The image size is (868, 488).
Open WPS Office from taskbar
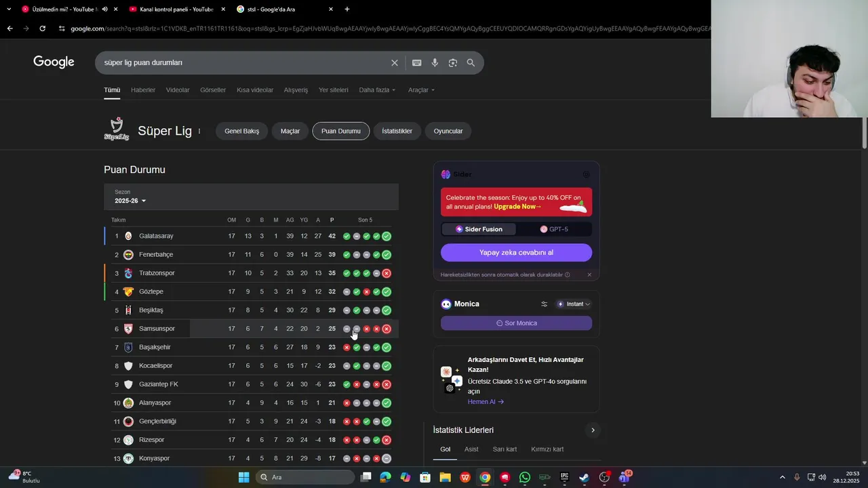click(465, 477)
